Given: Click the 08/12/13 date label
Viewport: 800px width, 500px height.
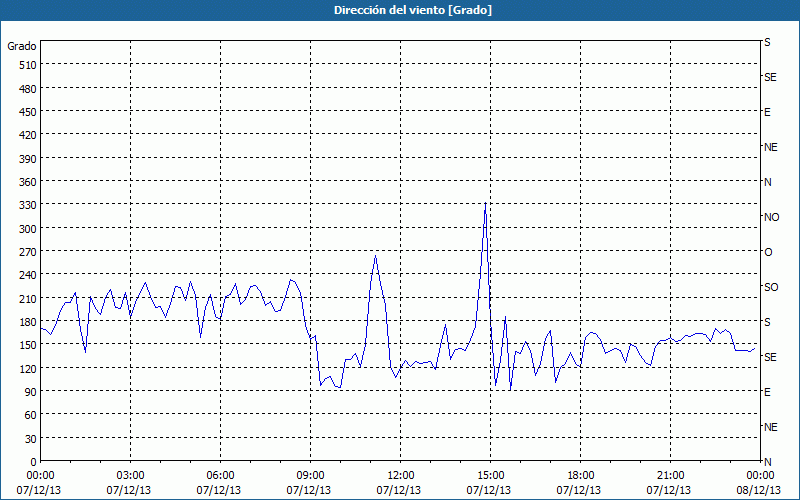Looking at the screenshot, I should [x=759, y=490].
